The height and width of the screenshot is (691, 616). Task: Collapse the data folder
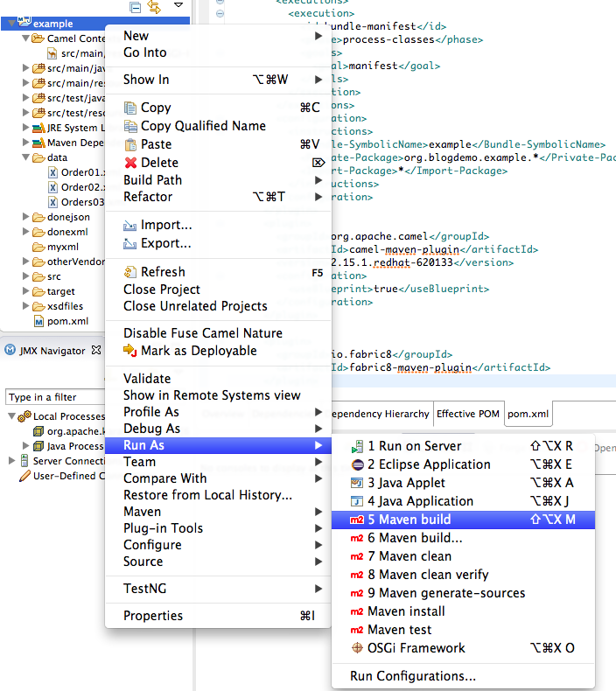(26, 157)
